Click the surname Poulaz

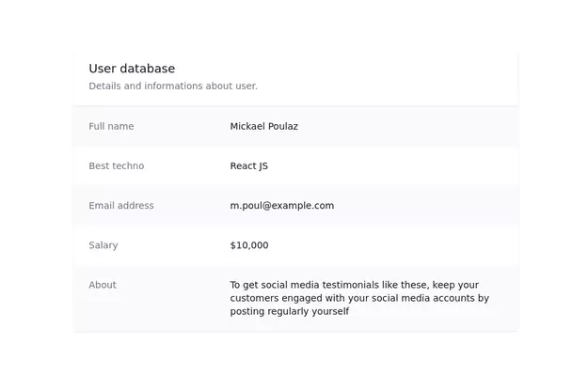coord(281,127)
